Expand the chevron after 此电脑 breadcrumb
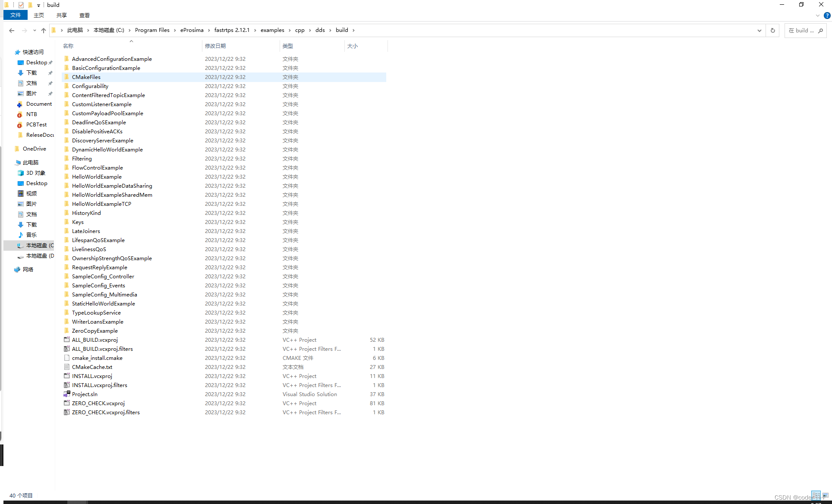 pos(88,30)
